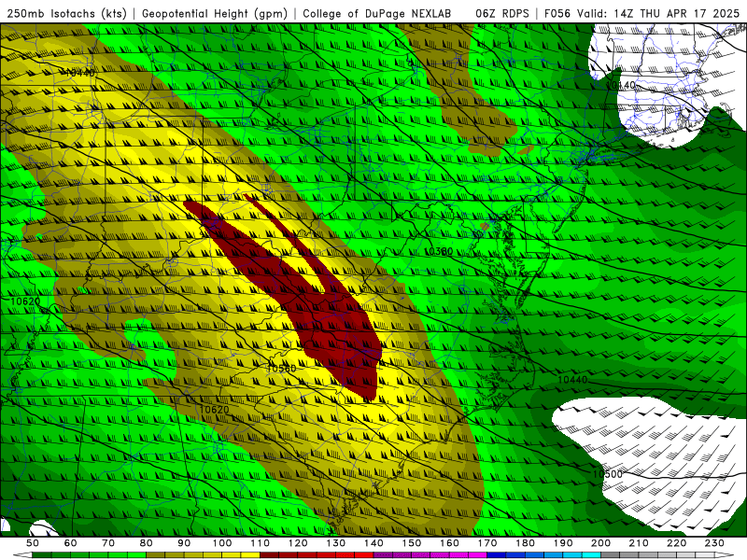Click the 60 label on the colorbar
This screenshot has height=560, width=747.
pos(71,543)
